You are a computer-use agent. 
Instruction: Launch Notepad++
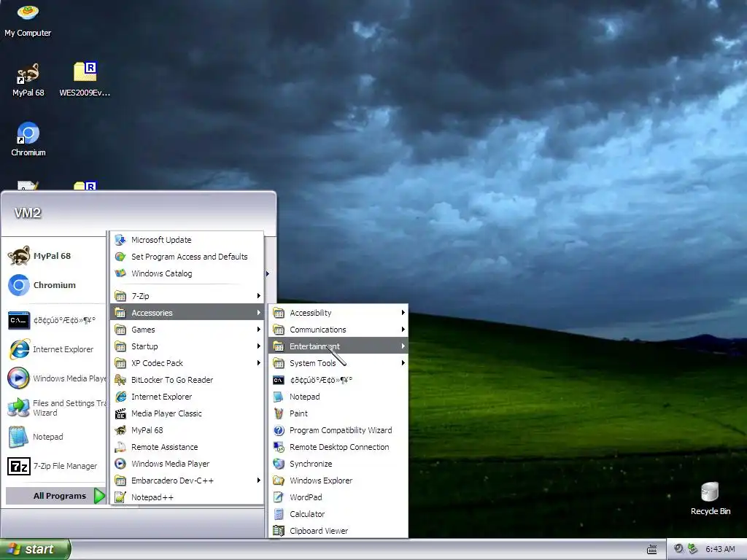[x=187, y=497]
